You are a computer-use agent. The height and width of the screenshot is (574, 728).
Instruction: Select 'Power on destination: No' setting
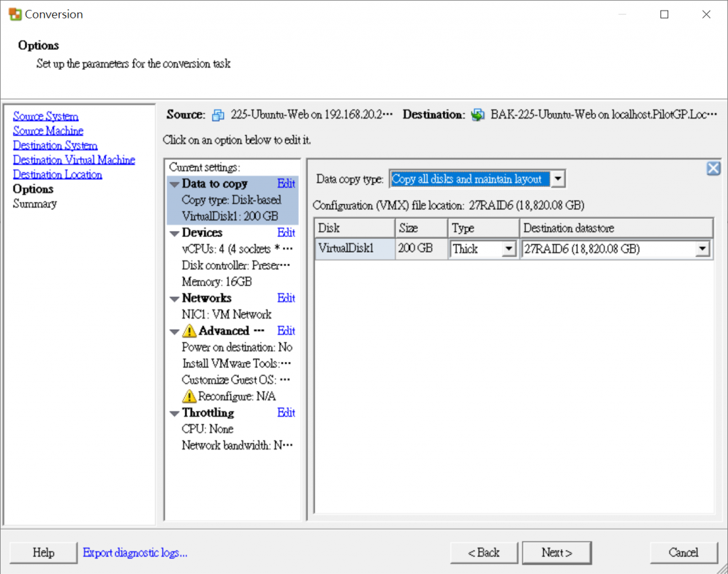(237, 347)
